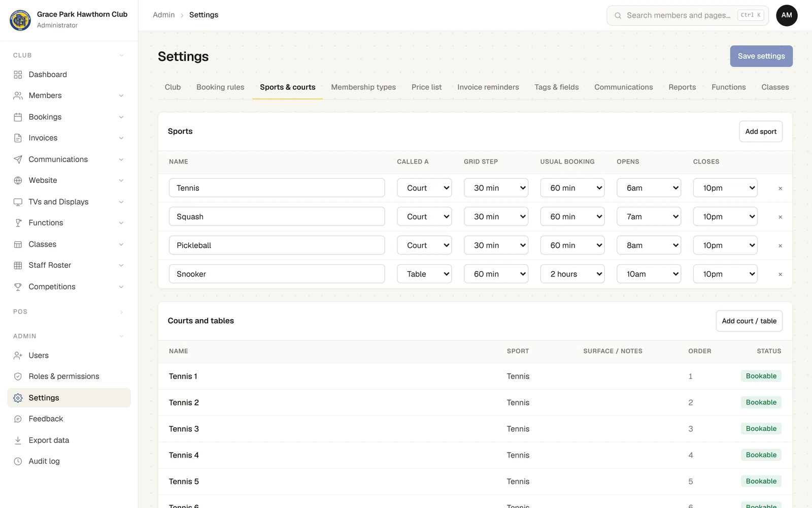Click the Users add-person icon
This screenshot has width=812, height=508.
tap(18, 356)
